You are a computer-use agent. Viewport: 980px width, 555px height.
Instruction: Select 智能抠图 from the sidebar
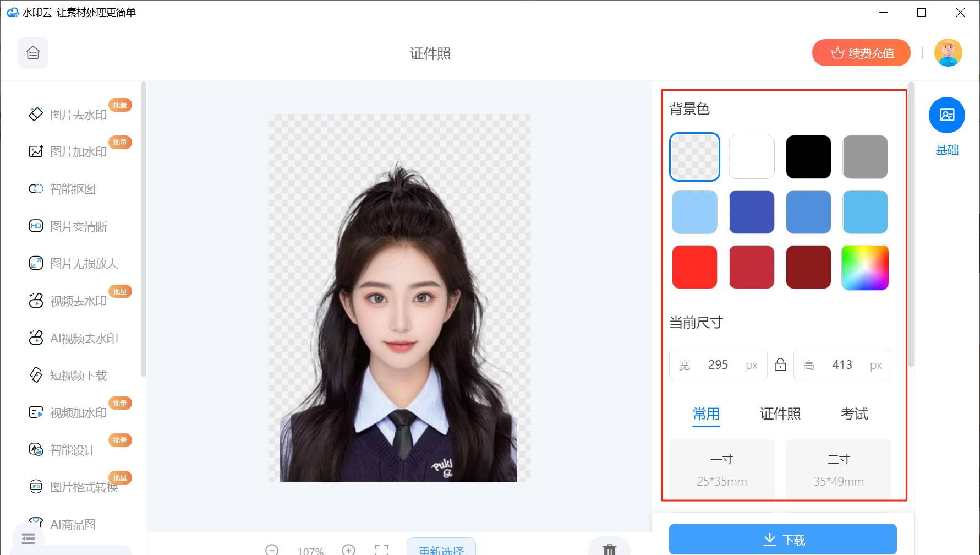click(62, 189)
